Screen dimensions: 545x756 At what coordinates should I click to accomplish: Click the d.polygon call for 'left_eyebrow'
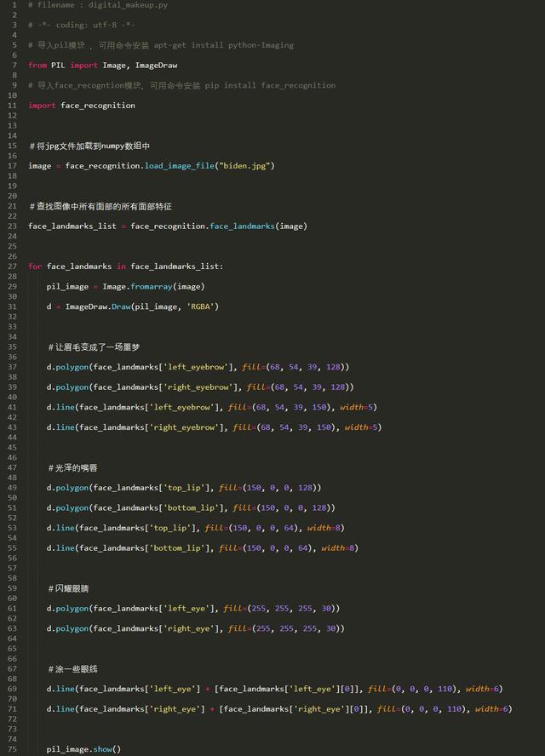click(198, 368)
